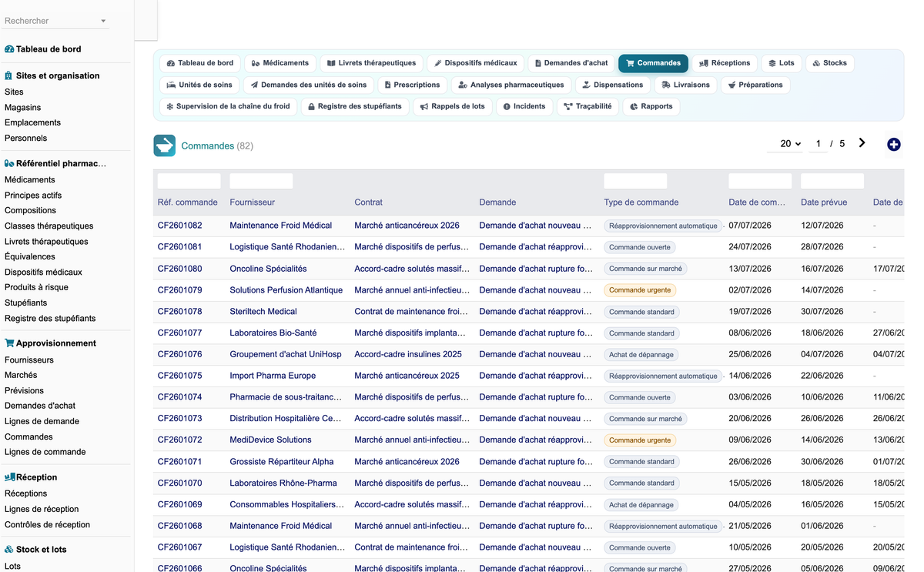Open order CF2601079
This screenshot has width=924, height=572.
(180, 290)
